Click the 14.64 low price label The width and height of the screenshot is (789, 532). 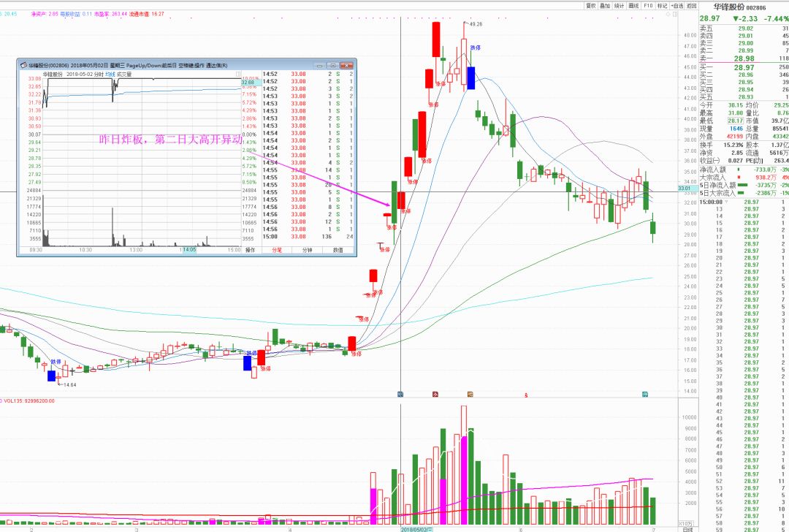coord(69,385)
